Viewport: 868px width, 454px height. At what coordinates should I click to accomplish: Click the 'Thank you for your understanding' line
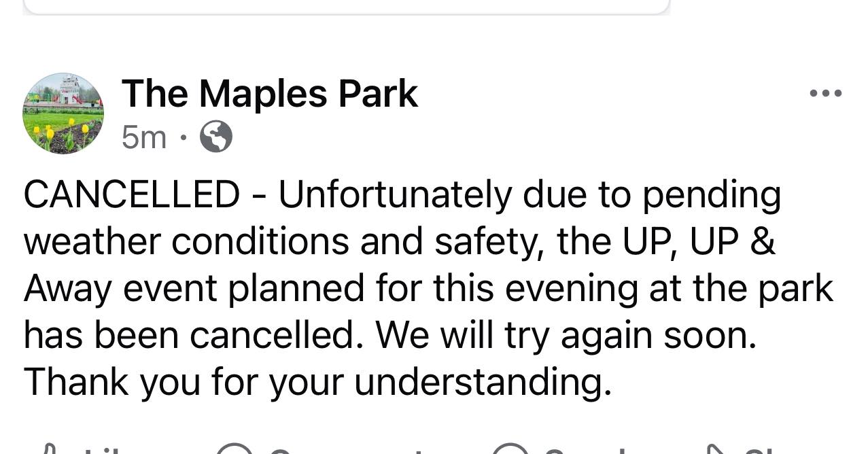pyautogui.click(x=317, y=383)
